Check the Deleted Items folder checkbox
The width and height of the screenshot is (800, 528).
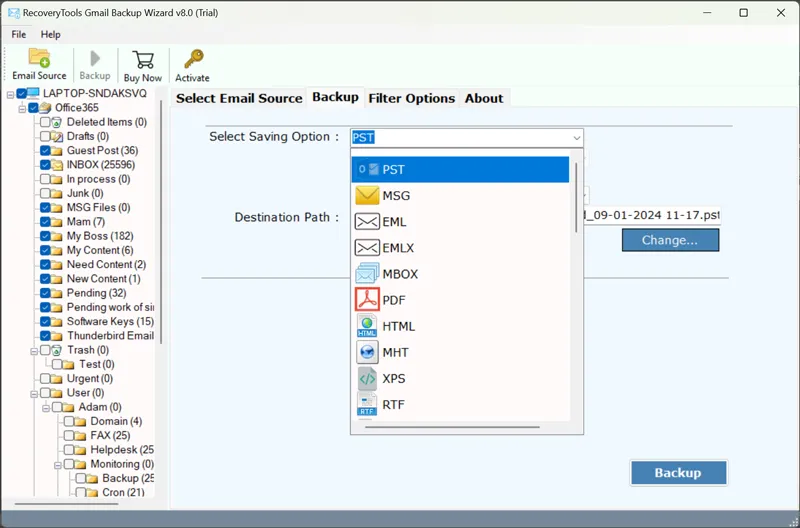[x=45, y=122]
